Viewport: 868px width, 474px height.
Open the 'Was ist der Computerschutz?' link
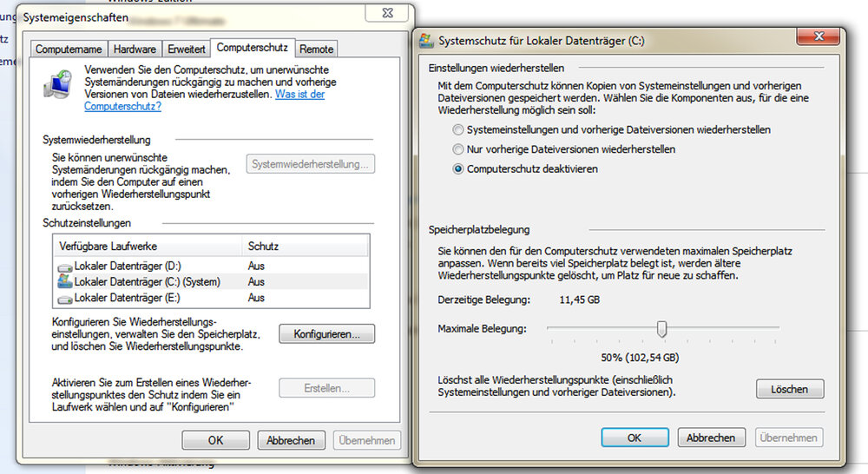[204, 100]
